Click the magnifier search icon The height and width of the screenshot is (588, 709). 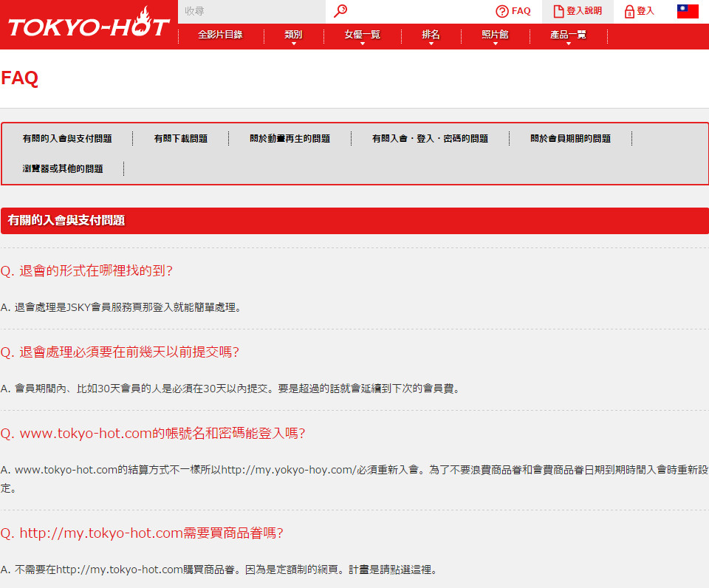[x=340, y=11]
